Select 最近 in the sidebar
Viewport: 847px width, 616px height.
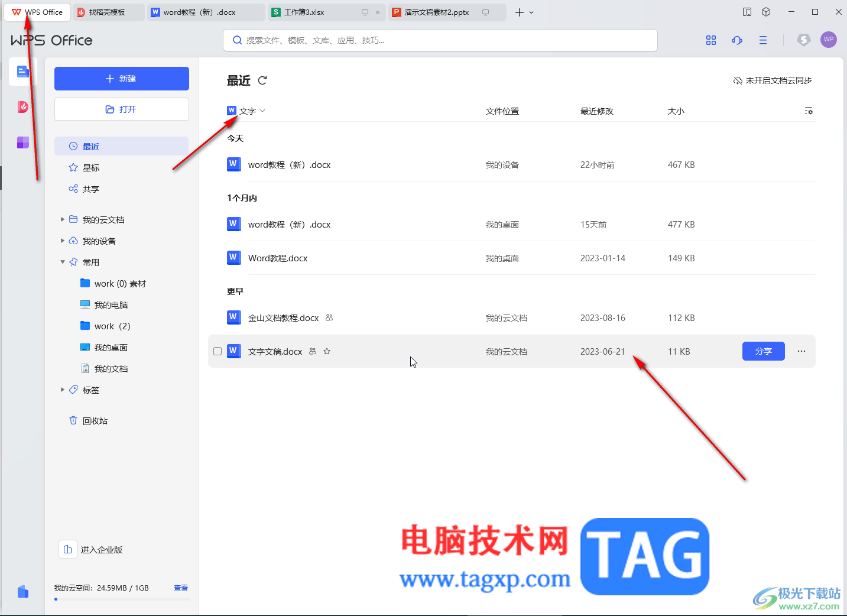coord(122,146)
